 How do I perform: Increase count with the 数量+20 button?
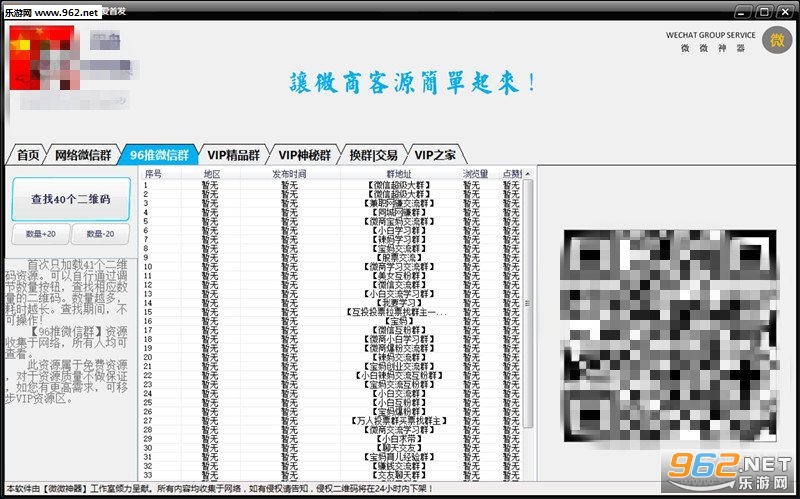pos(41,234)
